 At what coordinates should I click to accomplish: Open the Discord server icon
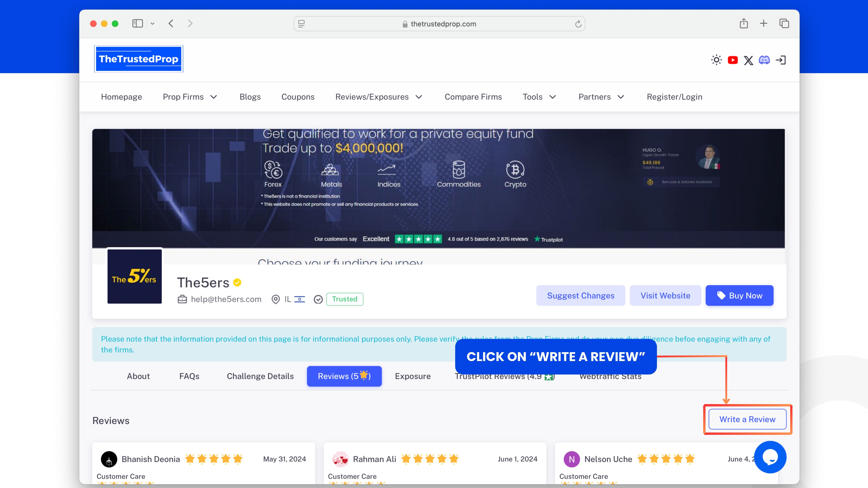coord(764,60)
